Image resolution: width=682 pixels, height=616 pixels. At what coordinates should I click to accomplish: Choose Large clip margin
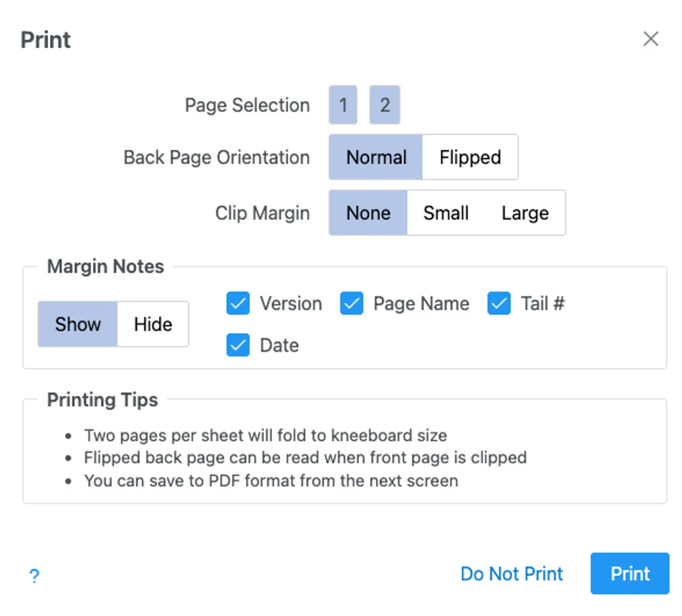click(x=525, y=213)
